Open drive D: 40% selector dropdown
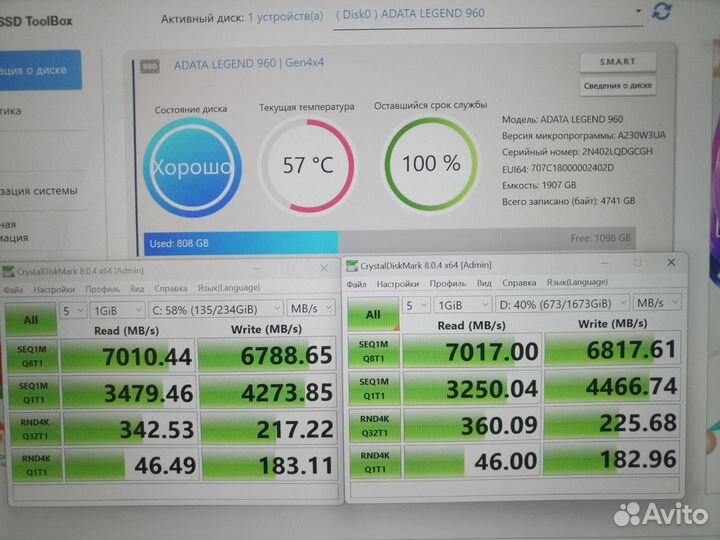Viewport: 720px width, 540px height. click(x=562, y=304)
